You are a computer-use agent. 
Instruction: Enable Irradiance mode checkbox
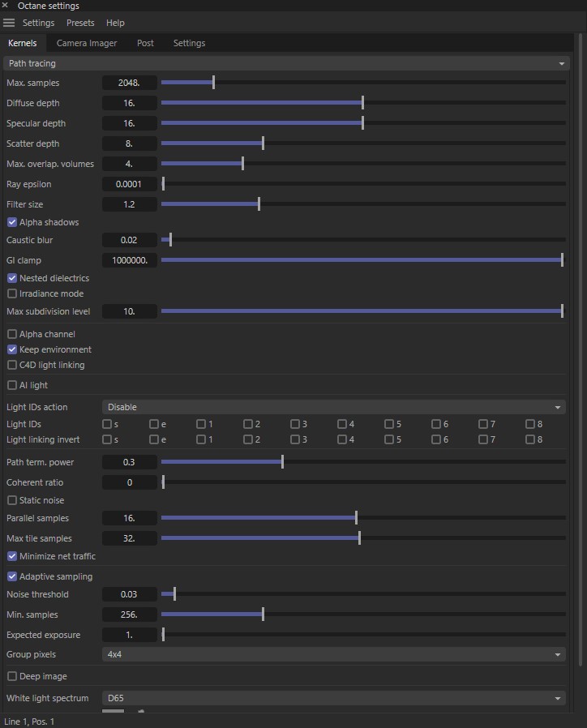tap(12, 293)
